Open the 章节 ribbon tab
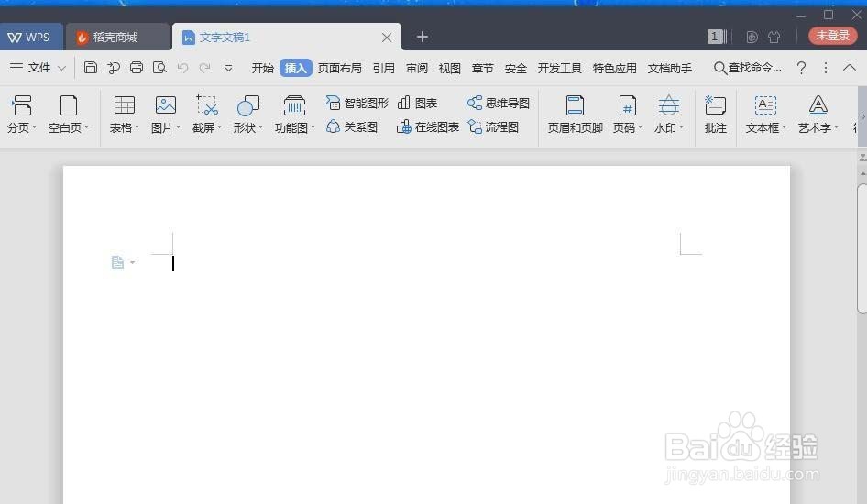 click(x=483, y=68)
